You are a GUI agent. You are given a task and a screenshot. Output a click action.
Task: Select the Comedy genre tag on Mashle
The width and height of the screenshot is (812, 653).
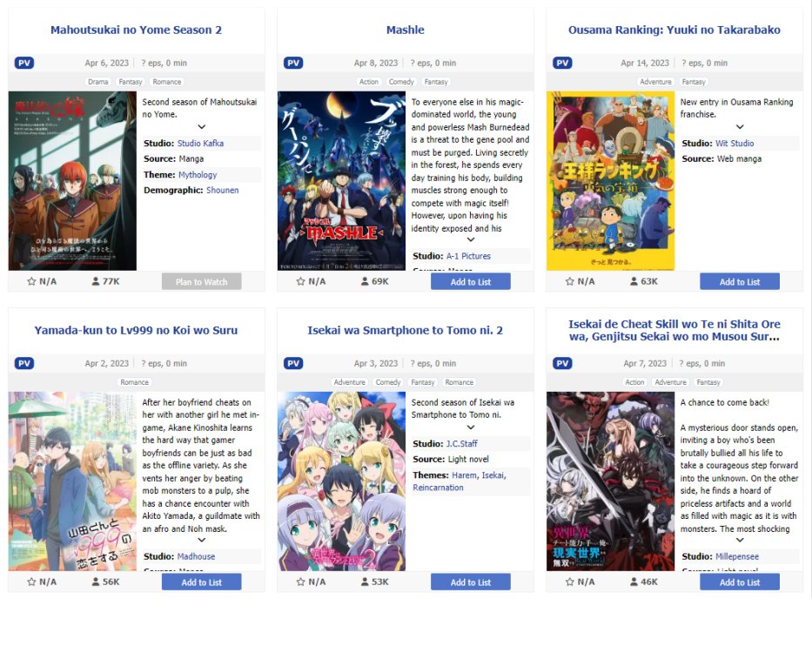(401, 82)
